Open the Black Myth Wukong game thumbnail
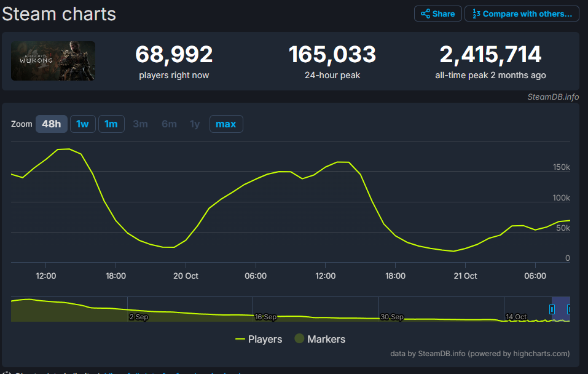This screenshot has height=374, width=588. tap(53, 61)
